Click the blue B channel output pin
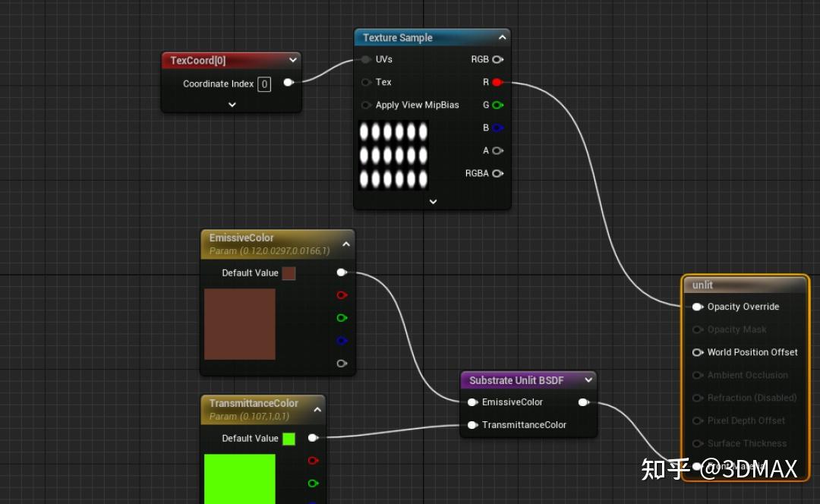 (497, 128)
